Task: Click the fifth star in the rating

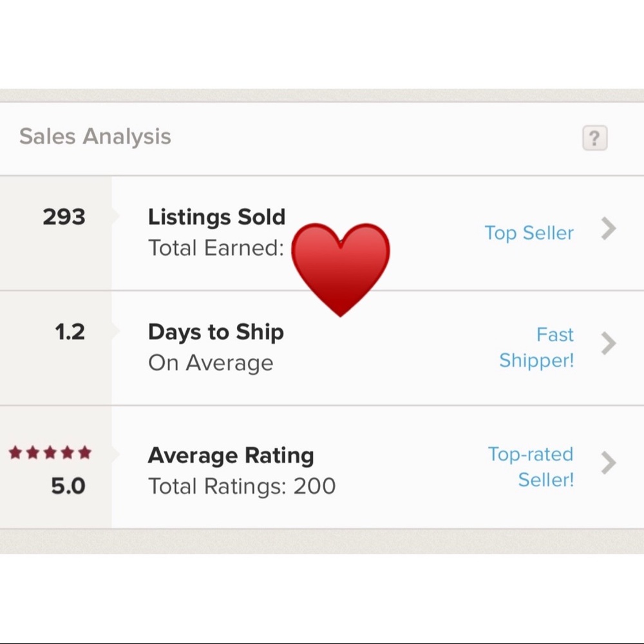Action: [84, 453]
